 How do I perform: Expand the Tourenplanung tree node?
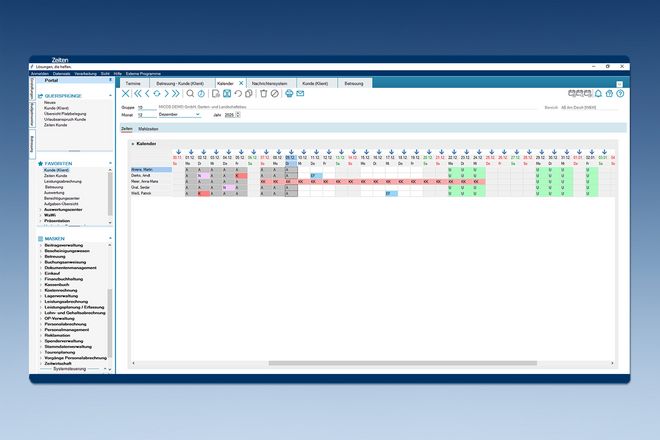coord(41,352)
